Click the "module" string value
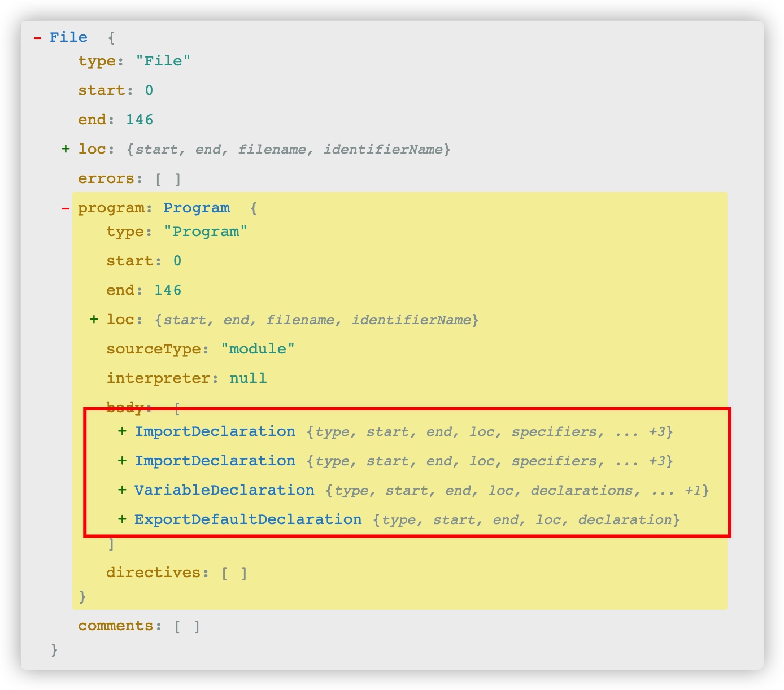Screen dimensions: 784x690 (258, 349)
